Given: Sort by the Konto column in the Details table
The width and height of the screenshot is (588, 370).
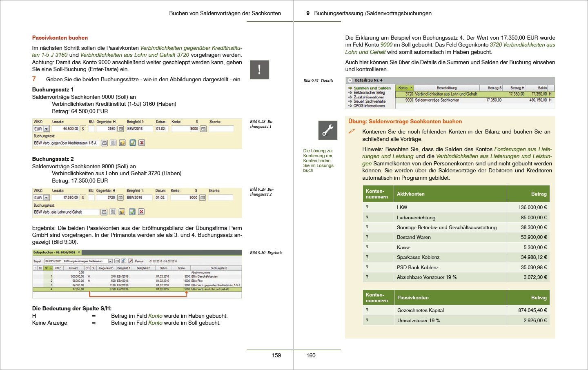Looking at the screenshot, I should pos(405,88).
